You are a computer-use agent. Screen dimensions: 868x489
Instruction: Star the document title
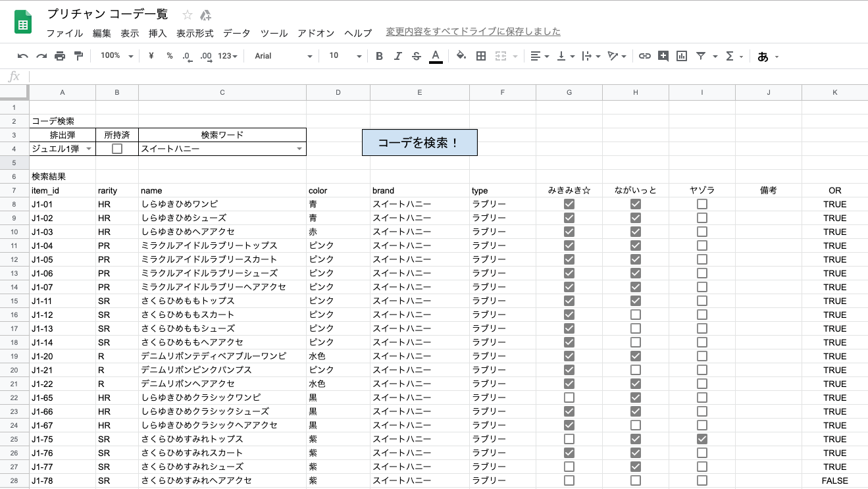click(188, 15)
